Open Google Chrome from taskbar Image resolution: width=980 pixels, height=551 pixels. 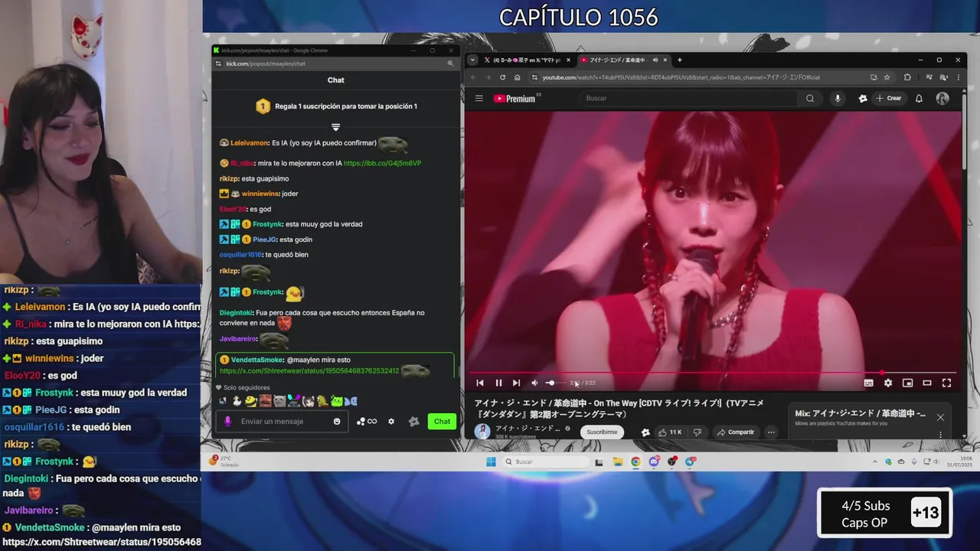(x=635, y=461)
